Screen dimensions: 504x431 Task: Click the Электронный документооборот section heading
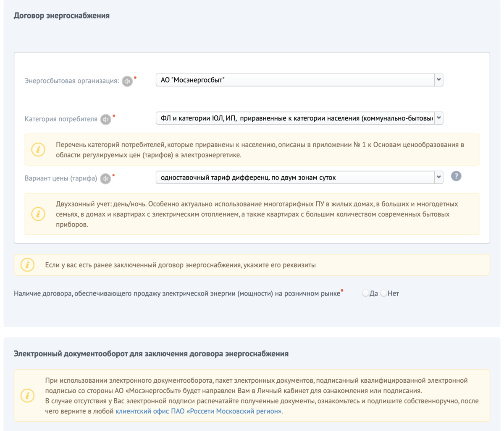pos(151,354)
